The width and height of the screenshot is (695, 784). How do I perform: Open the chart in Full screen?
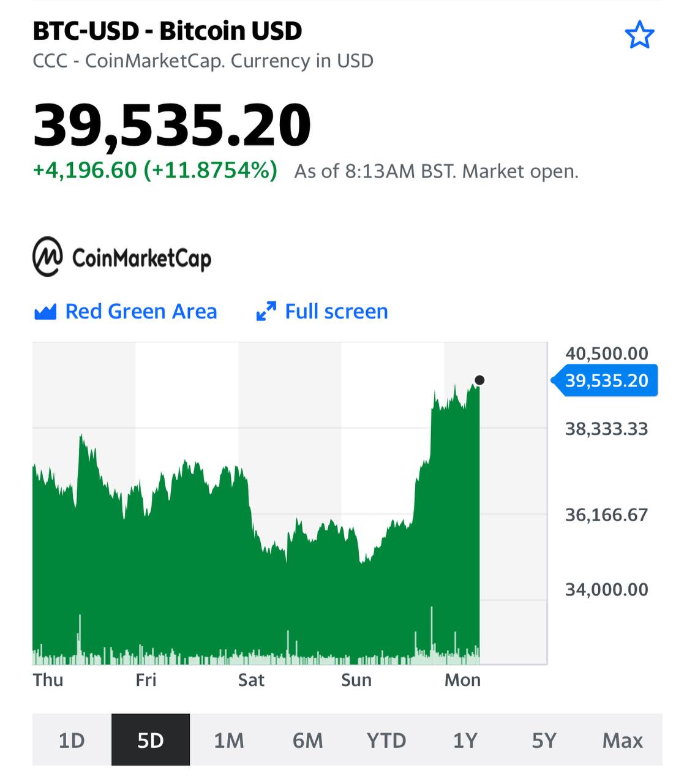pos(336,312)
